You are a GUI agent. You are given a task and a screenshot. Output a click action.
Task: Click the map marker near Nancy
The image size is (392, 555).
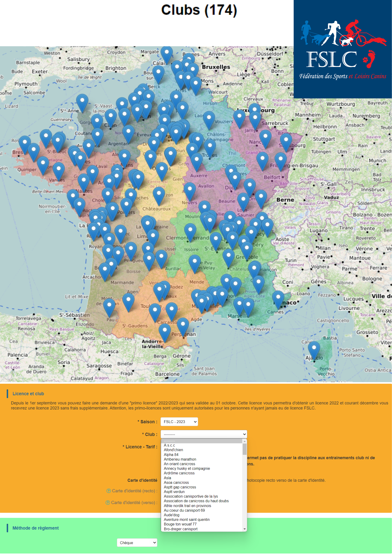coord(265,139)
